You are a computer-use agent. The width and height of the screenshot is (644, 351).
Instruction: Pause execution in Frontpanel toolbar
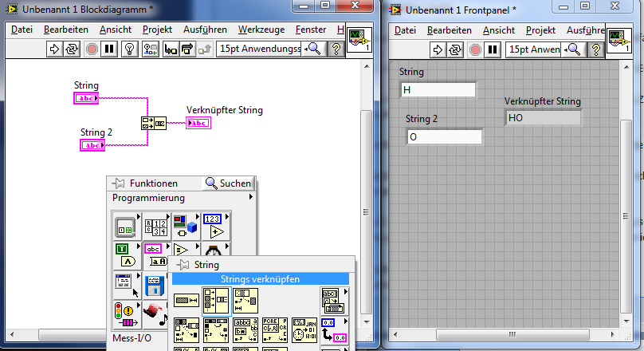tap(493, 50)
